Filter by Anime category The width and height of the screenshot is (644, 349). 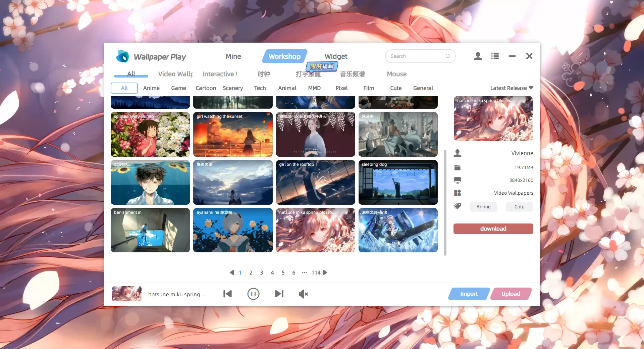151,88
